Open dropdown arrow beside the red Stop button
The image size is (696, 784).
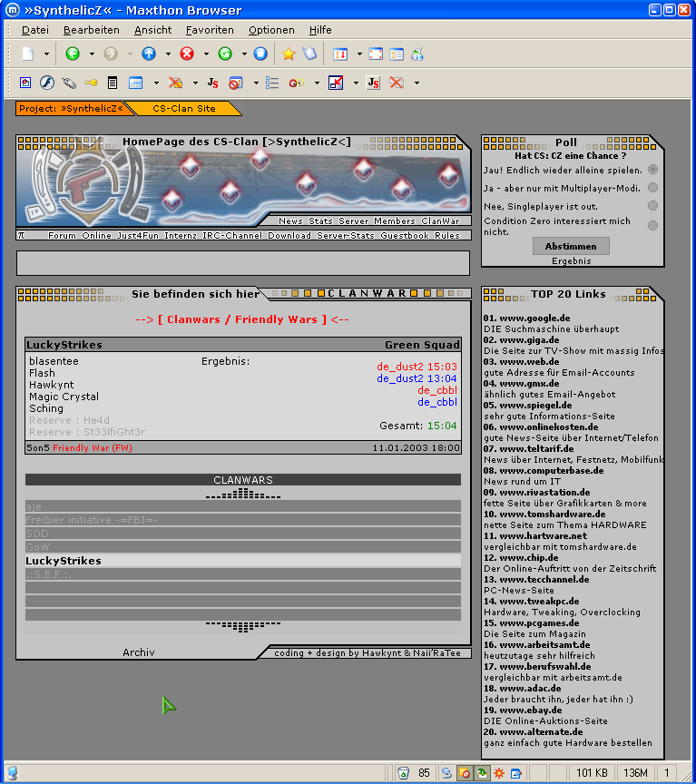tap(206, 54)
